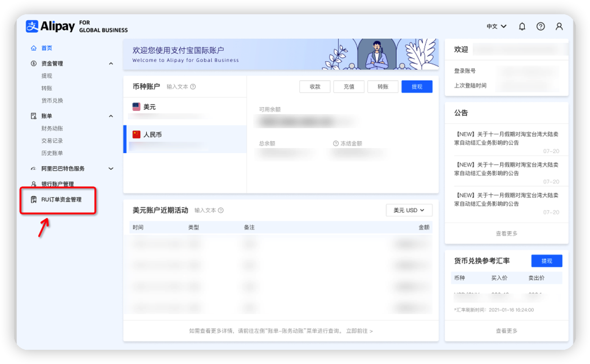Click the 上次登陆时间 label
The image size is (590, 364).
pyautogui.click(x=470, y=86)
